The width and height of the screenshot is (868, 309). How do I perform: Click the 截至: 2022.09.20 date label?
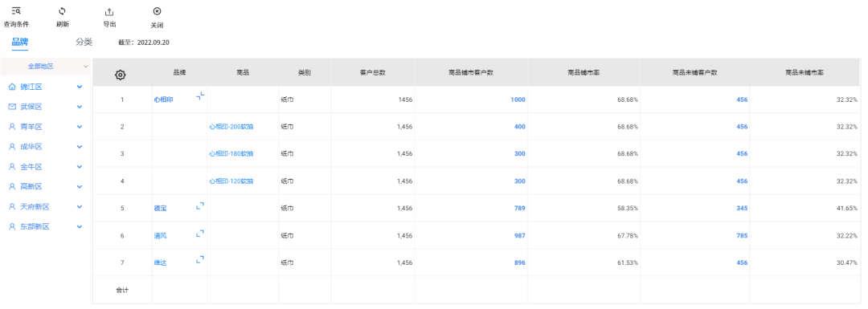tap(144, 42)
